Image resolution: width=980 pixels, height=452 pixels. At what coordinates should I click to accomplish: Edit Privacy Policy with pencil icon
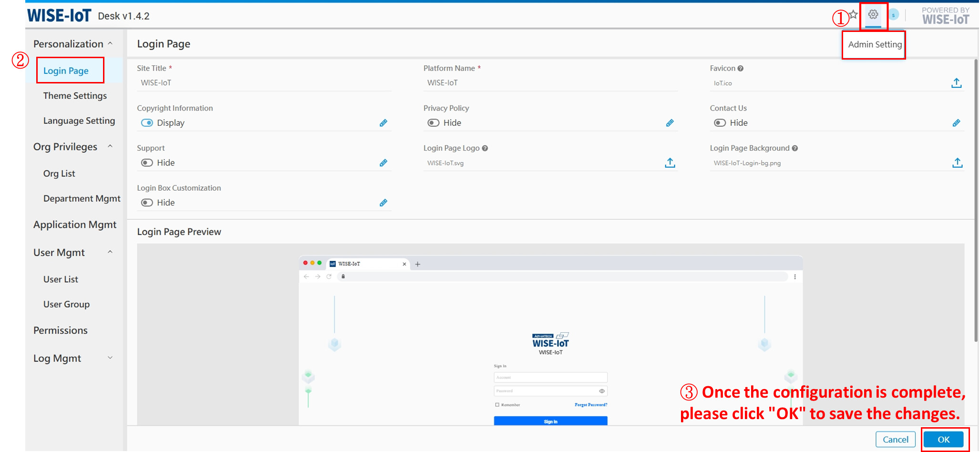tap(670, 123)
